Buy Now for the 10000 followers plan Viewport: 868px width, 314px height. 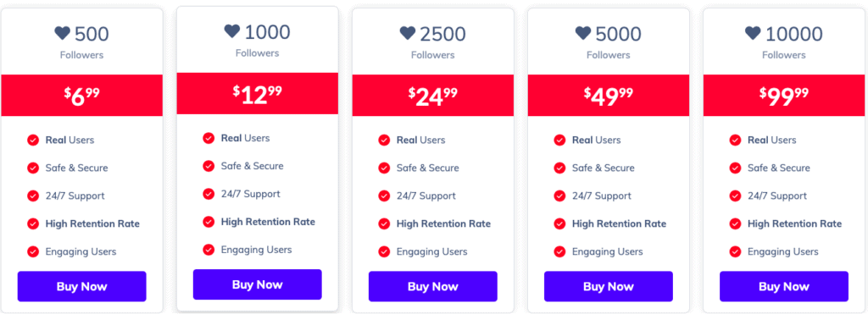click(x=784, y=286)
